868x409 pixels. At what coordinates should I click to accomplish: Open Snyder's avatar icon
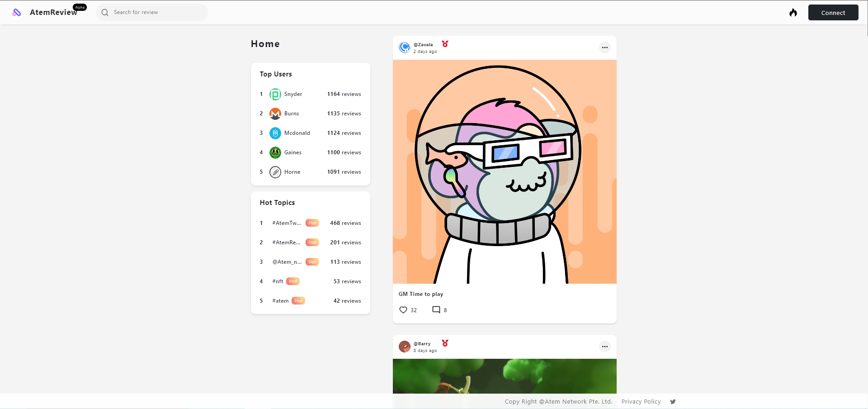pyautogui.click(x=275, y=94)
